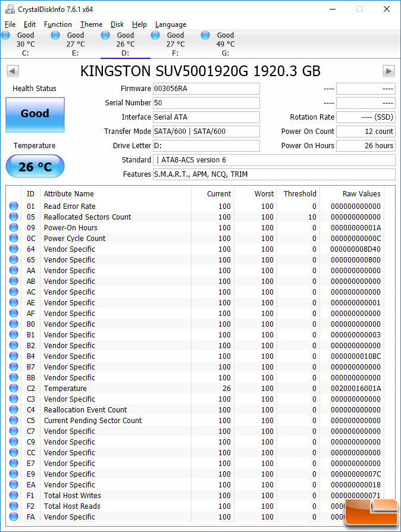The width and height of the screenshot is (401, 532).
Task: Click status icon for Reallocation Event Count
Action: (x=14, y=409)
